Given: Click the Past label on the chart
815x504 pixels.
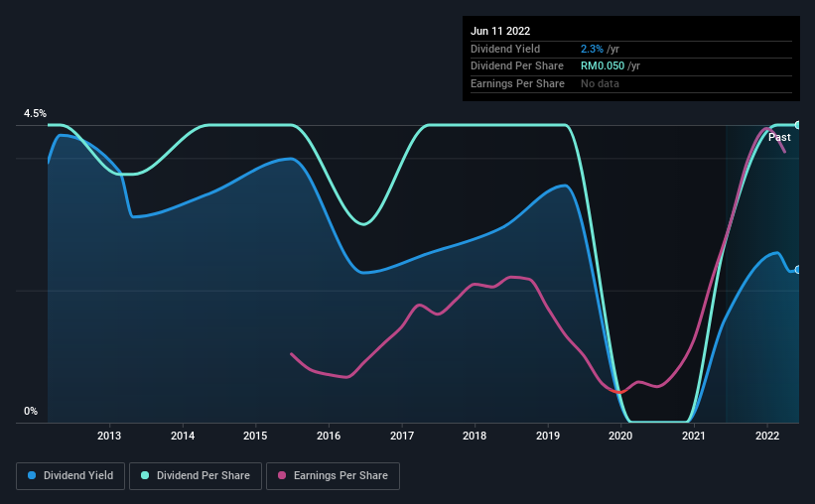Looking at the screenshot, I should pos(779,137).
